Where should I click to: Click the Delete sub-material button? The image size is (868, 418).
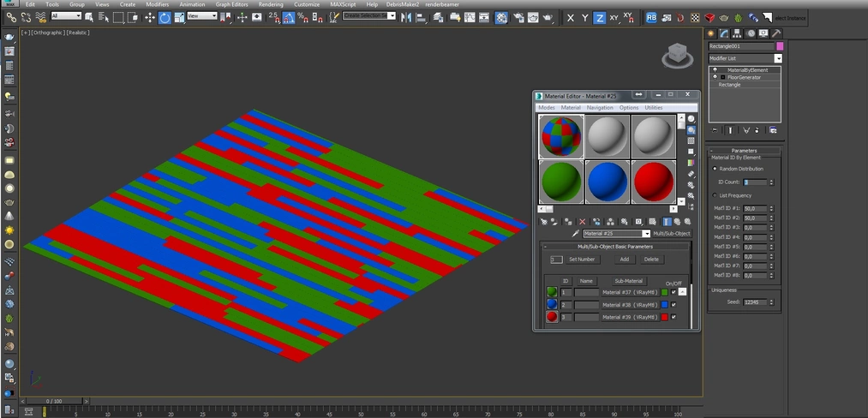(x=651, y=259)
